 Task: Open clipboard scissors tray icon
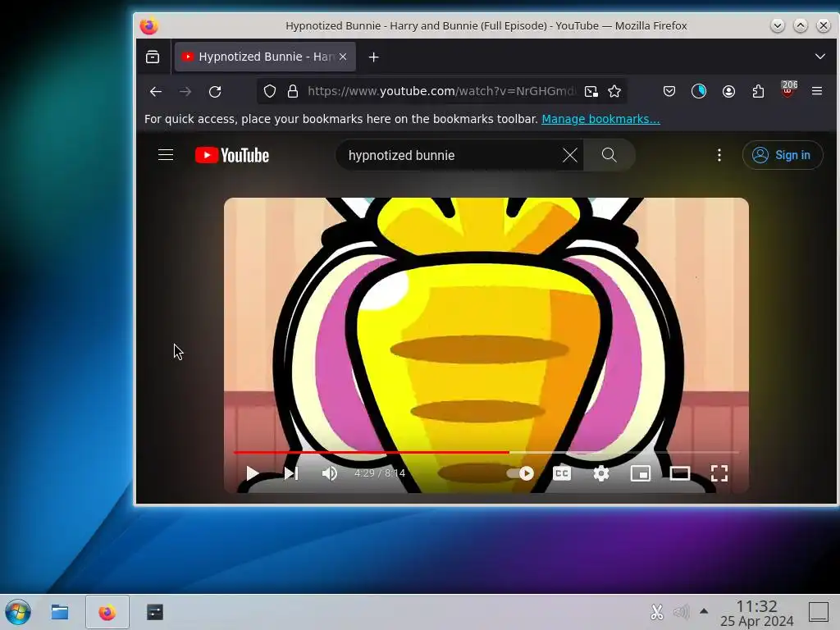657,612
